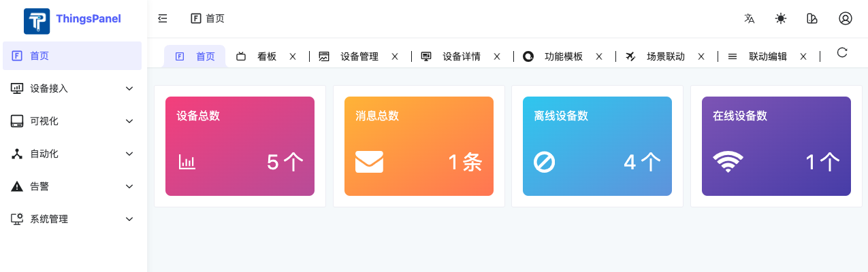Screen dimensions: 868x272
Task: Switch to the 设备详情 tab
Action: pyautogui.click(x=462, y=56)
